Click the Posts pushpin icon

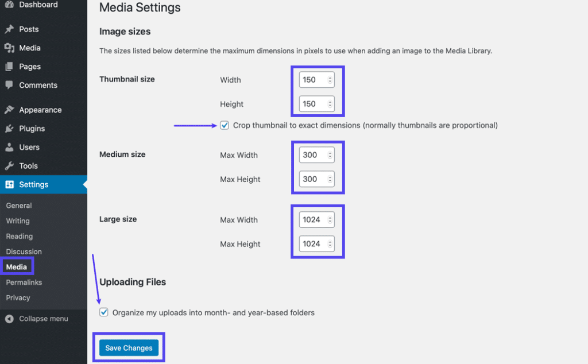pyautogui.click(x=9, y=29)
